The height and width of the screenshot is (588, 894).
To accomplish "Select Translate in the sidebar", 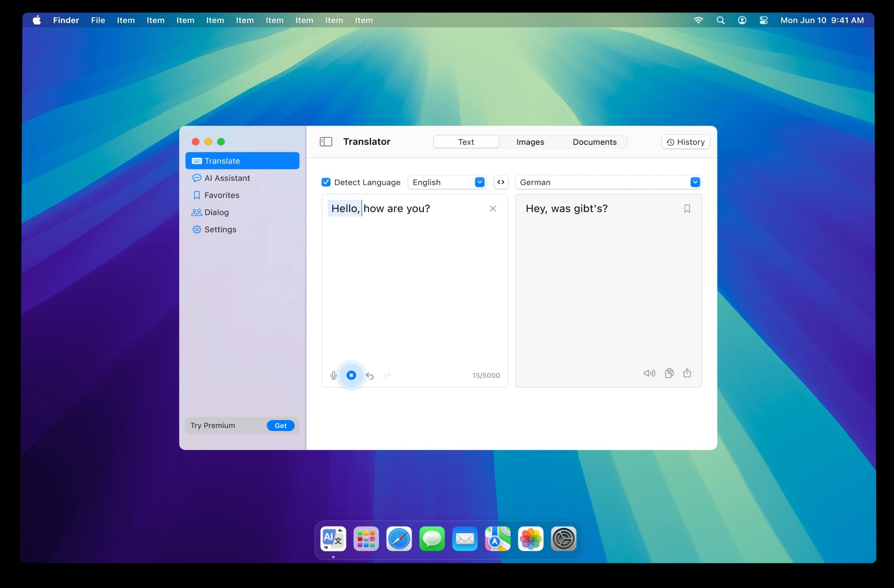I will click(x=242, y=161).
